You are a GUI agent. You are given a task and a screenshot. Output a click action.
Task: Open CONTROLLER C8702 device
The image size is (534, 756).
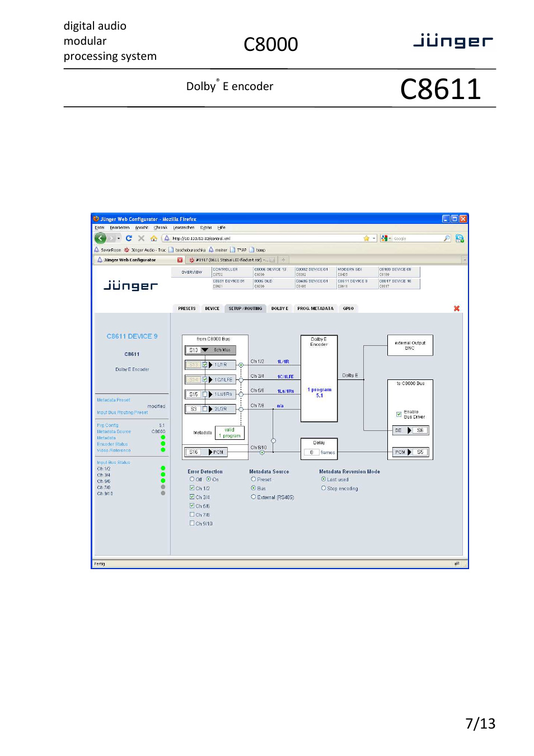232,272
